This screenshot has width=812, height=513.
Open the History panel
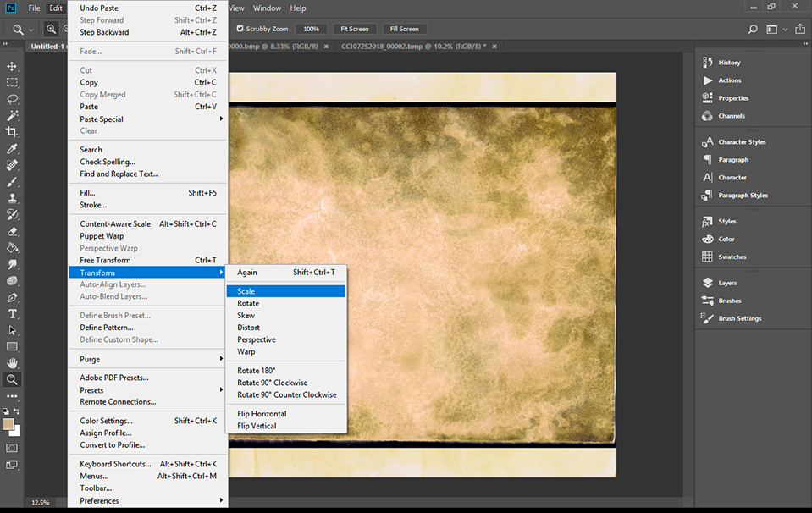(x=728, y=63)
